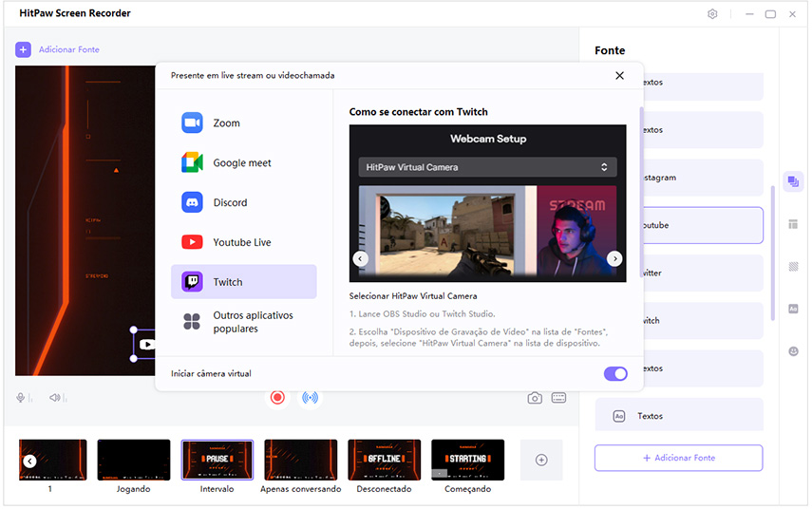Select the Apenas conversando scene thumbnail
This screenshot has height=509, width=812.
tap(300, 460)
